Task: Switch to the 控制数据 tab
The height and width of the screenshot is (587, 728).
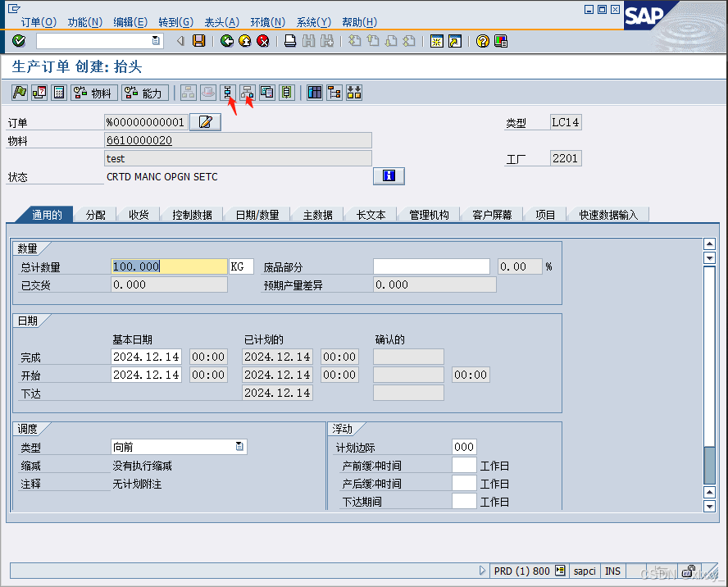Action: pyautogui.click(x=192, y=215)
